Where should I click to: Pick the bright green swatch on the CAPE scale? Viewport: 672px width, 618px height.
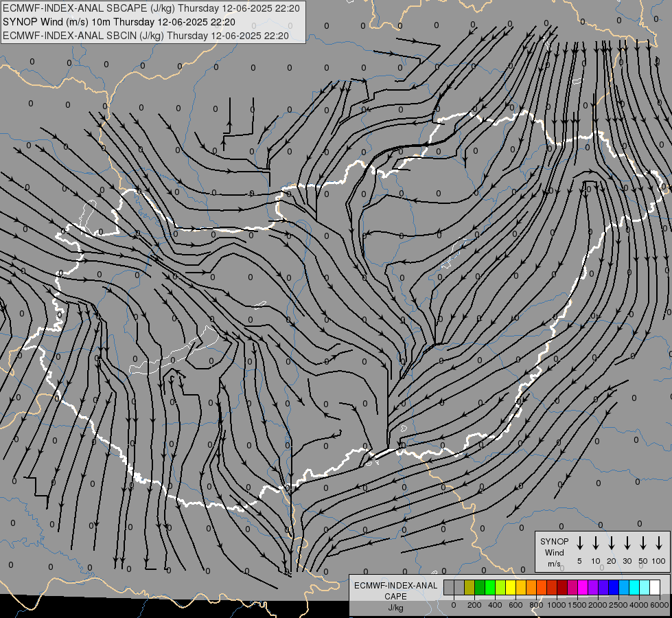tap(490, 588)
